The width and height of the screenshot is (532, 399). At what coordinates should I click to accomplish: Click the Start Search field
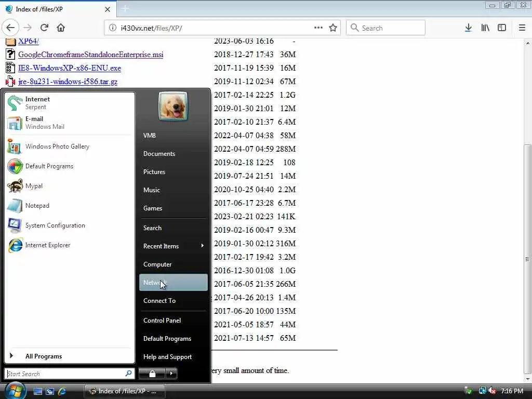coord(69,374)
